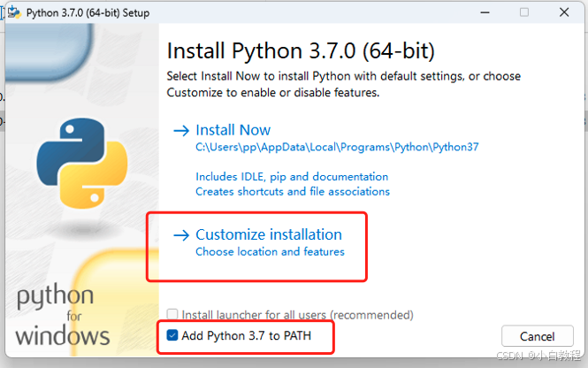Click 'Includes IDLE, pip and documentation' text
This screenshot has width=588, height=368.
[292, 177]
